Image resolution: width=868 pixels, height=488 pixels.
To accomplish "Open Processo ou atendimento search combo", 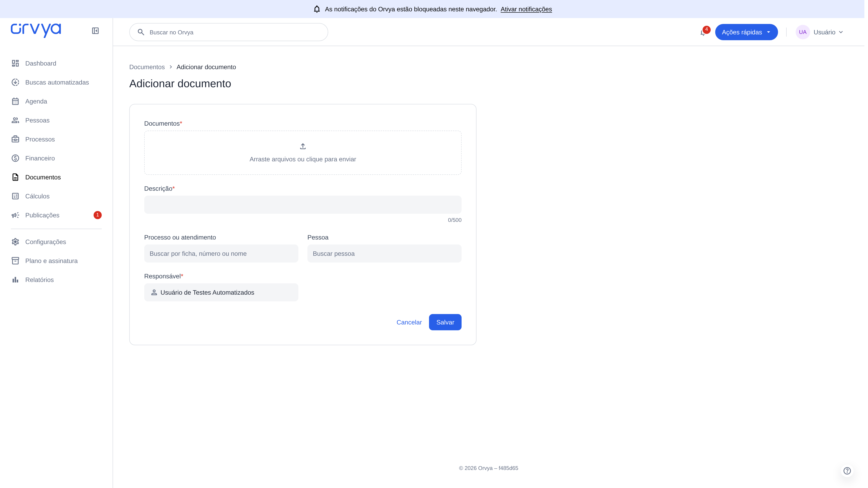I will [221, 253].
